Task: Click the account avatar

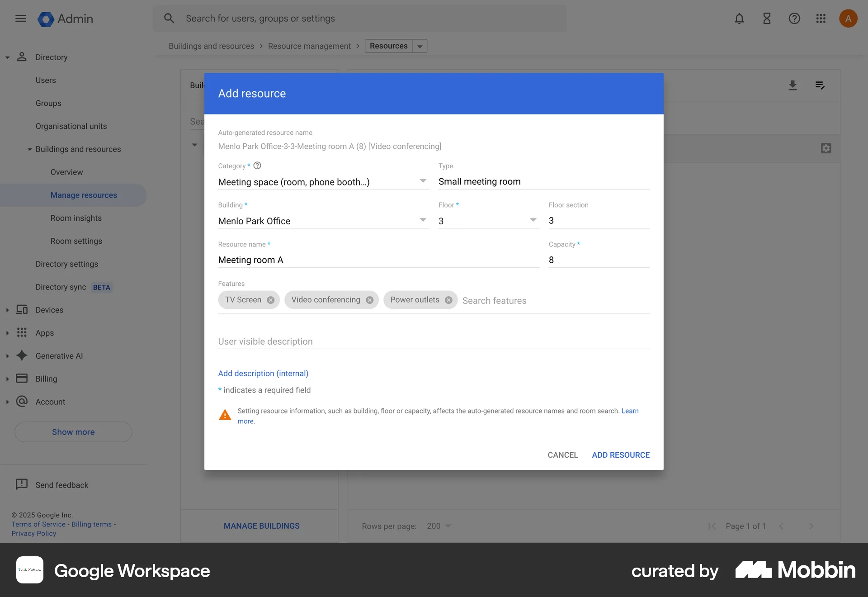Action: click(x=848, y=19)
